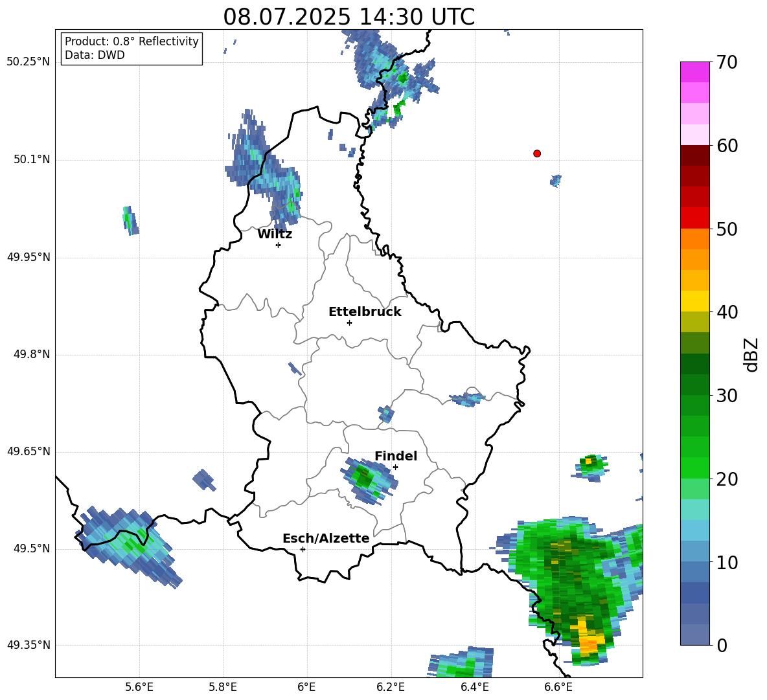Click the 49.95°N latitude label
The height and width of the screenshot is (700, 767).
pos(29,257)
